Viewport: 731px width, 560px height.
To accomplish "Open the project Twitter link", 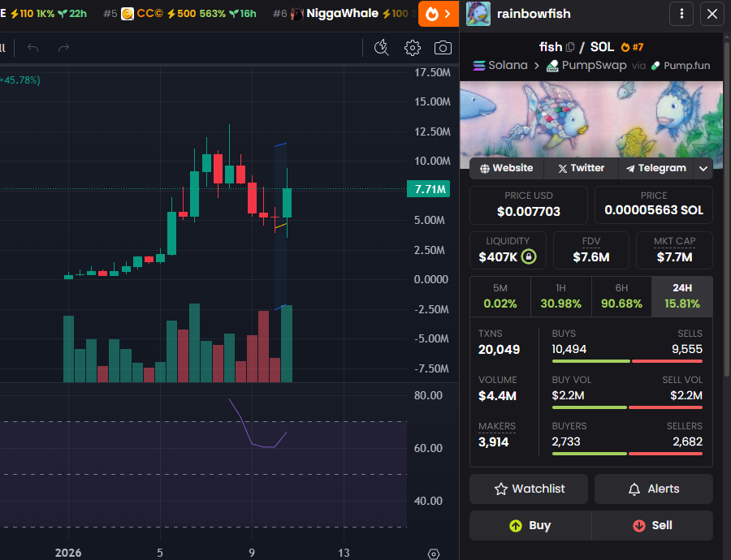I will coord(581,168).
